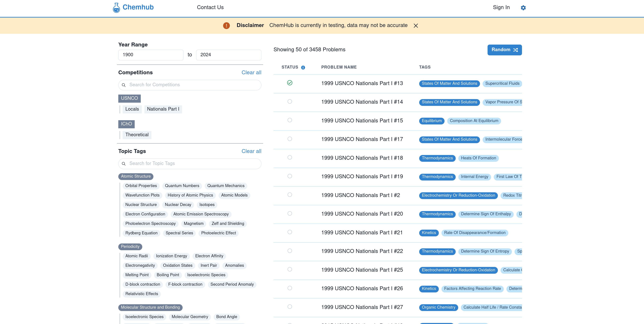The height and width of the screenshot is (324, 644).
Task: Mark 1999 USNCO Nationals Part I #20 status
Action: (289, 213)
